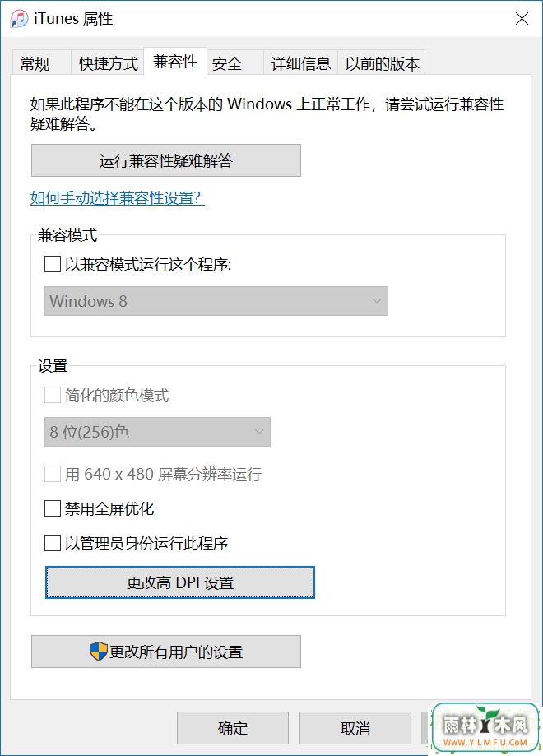This screenshot has width=543, height=756.
Task: Click 运行兼容性疑难解答 button
Action: (166, 160)
